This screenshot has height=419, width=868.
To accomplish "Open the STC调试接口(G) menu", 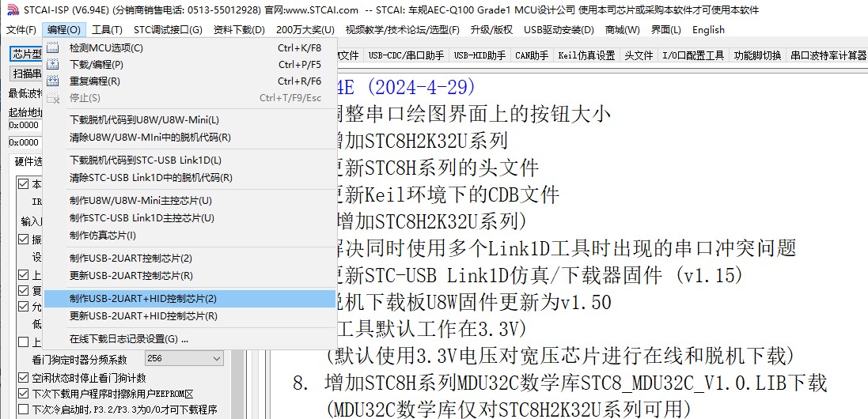I will coord(168,30).
